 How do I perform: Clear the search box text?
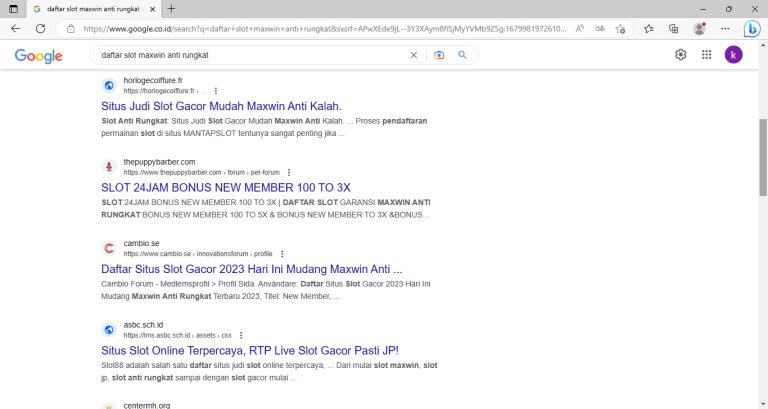click(x=414, y=55)
